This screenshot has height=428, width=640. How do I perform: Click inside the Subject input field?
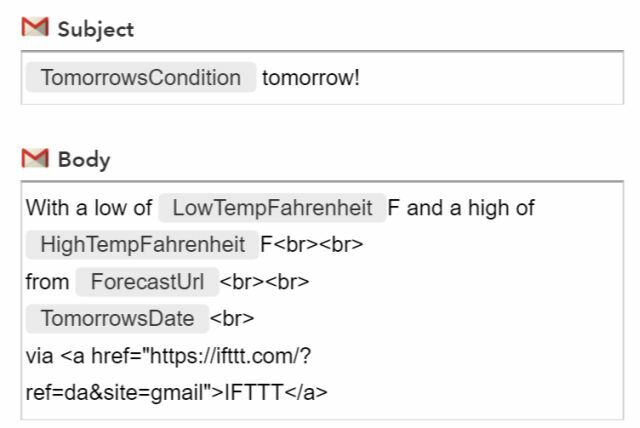click(x=322, y=78)
